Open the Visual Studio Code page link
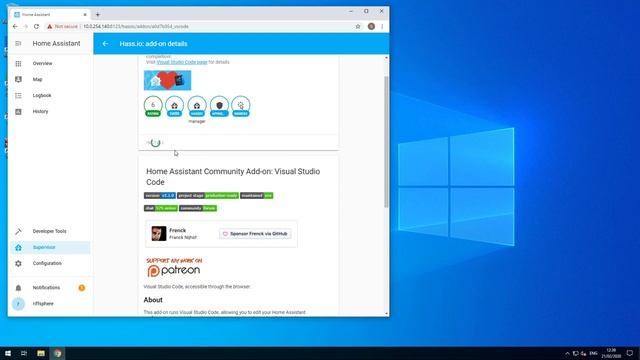The width and height of the screenshot is (640, 360). [x=182, y=62]
